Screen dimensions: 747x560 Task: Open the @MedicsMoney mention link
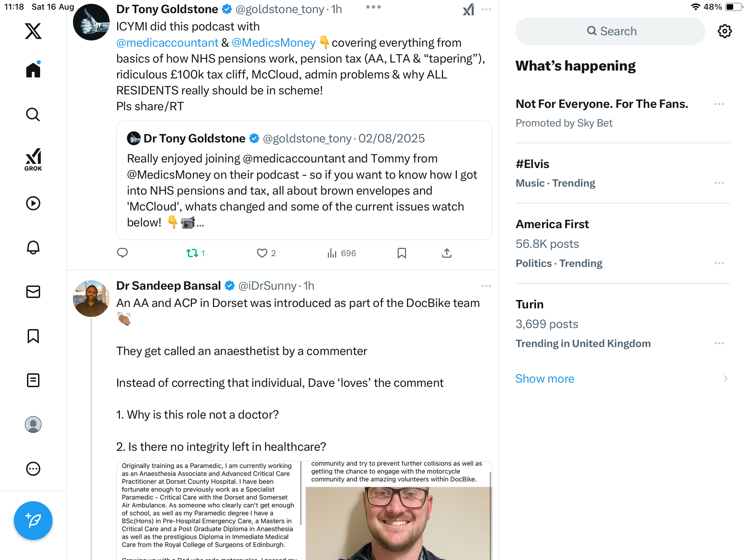(273, 43)
